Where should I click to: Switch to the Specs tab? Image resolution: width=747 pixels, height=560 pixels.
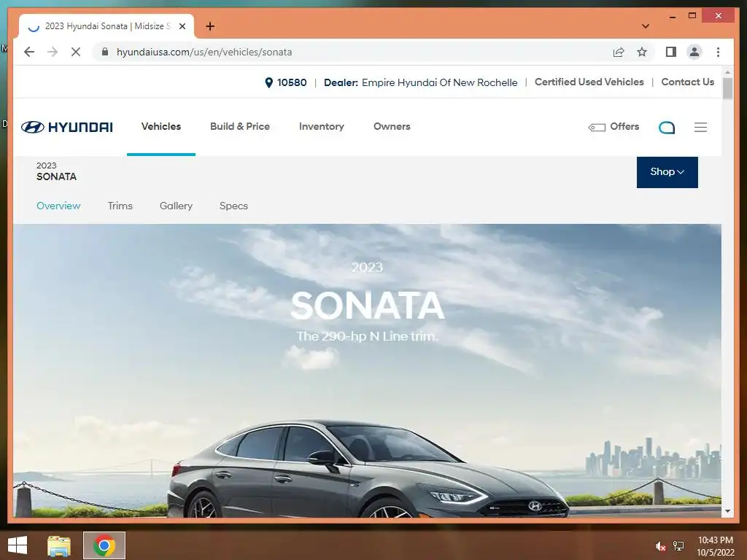pos(233,206)
